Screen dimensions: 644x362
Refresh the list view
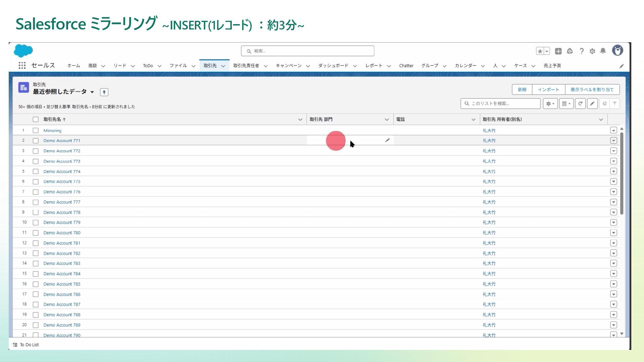click(580, 104)
